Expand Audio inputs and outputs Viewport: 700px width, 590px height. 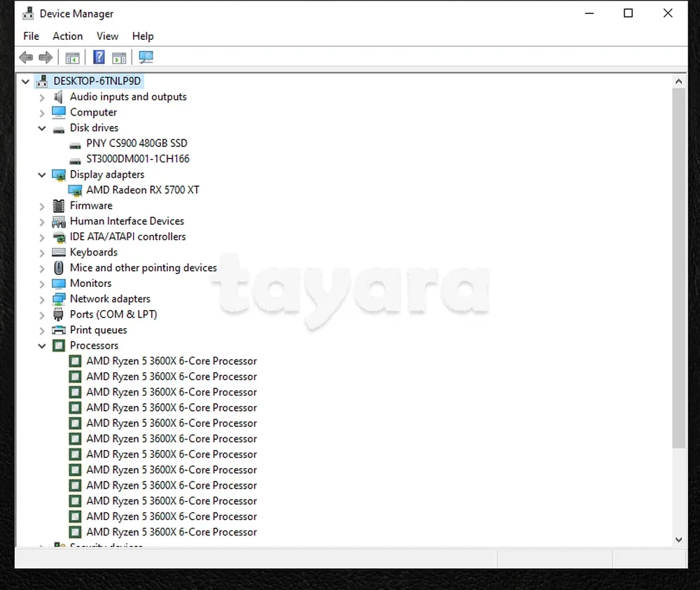click(42, 97)
